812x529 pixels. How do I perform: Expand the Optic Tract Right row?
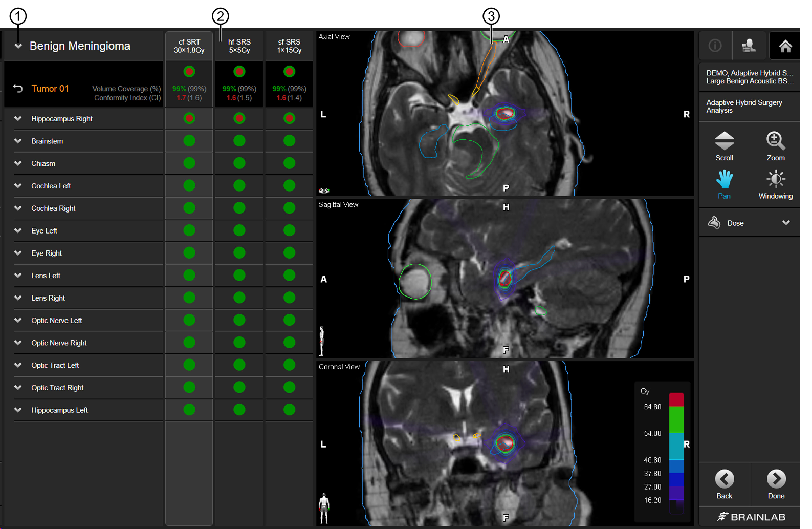pyautogui.click(x=18, y=388)
